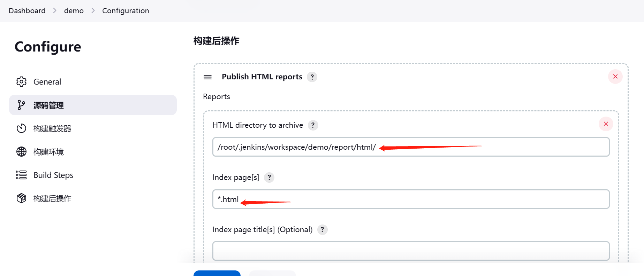Open the General section
Image resolution: width=644 pixels, height=276 pixels.
pos(93,82)
